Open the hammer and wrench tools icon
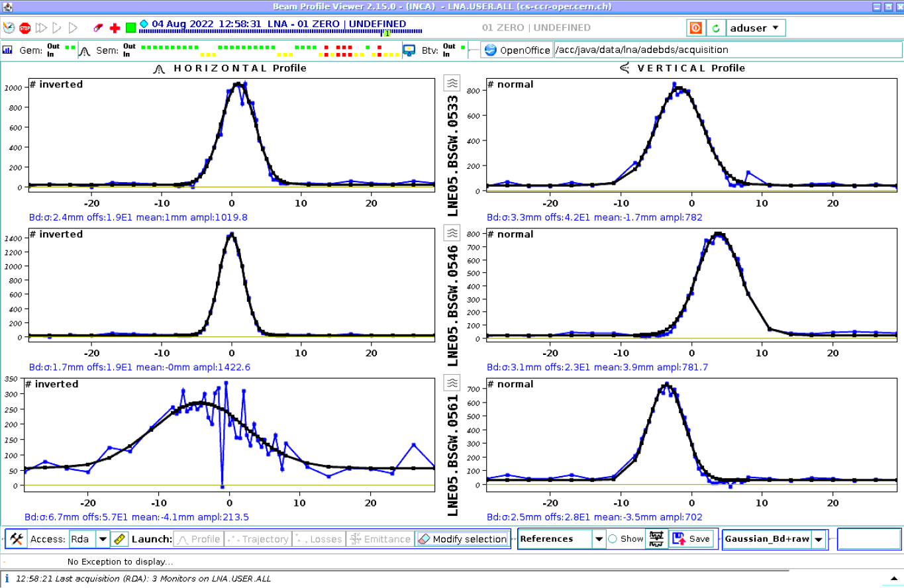 coord(17,539)
